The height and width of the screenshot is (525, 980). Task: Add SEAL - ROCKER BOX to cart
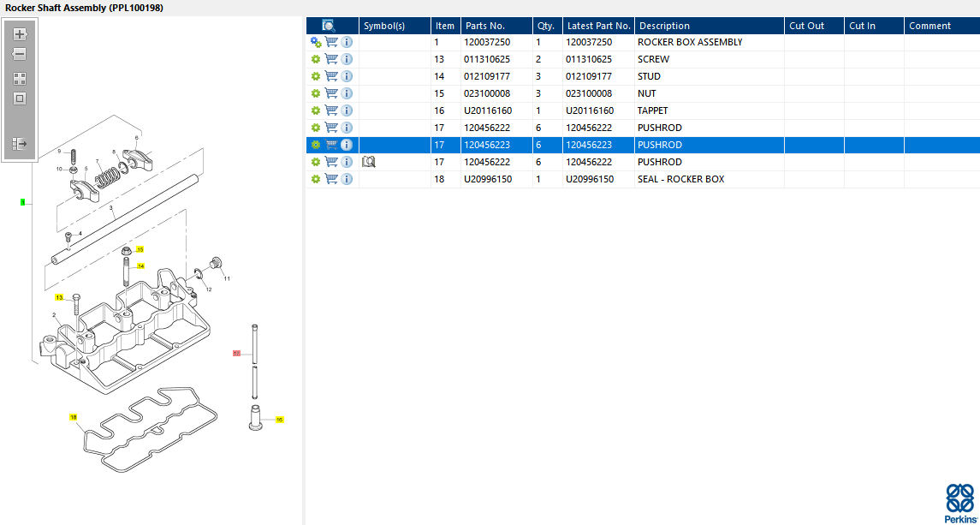click(332, 179)
